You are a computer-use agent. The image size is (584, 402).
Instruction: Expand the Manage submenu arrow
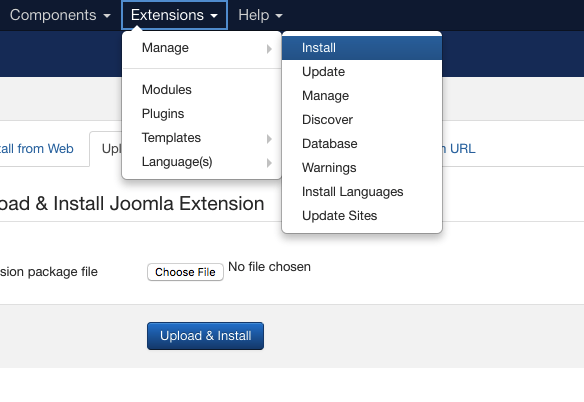click(269, 48)
